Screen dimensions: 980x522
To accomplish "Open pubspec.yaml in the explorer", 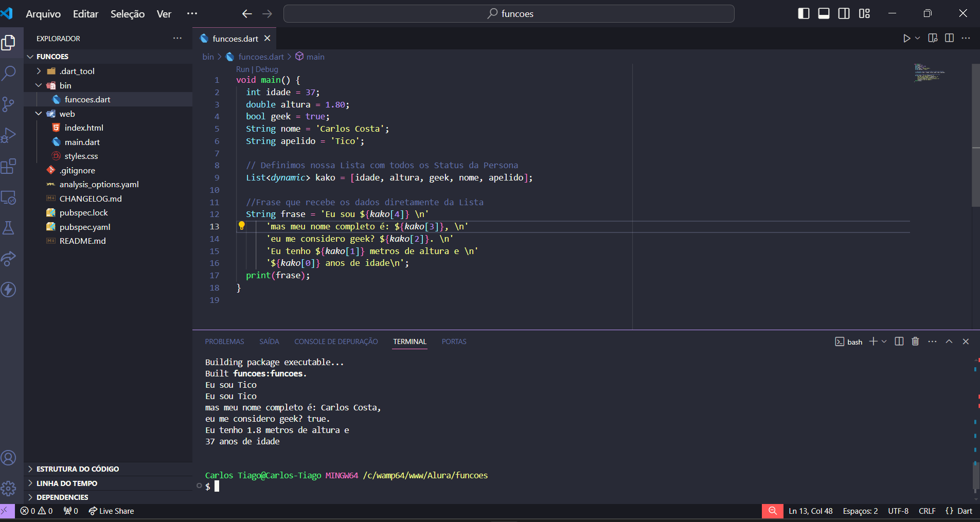I will click(x=108, y=227).
